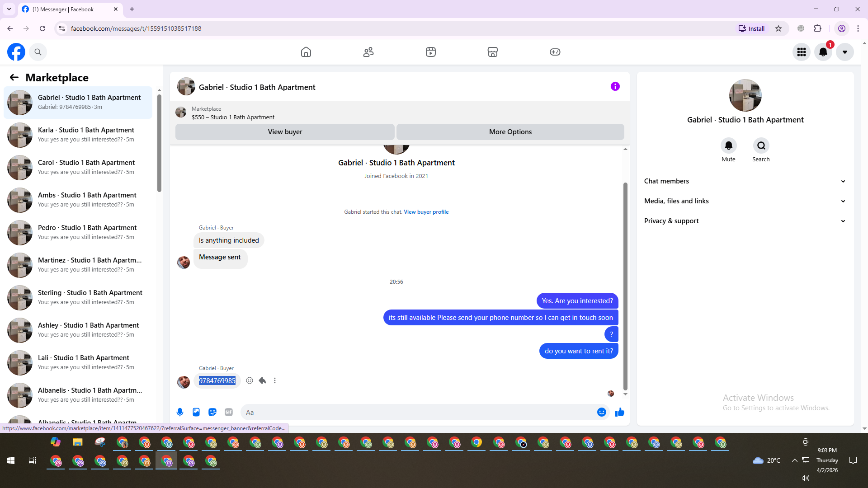Click the chat messages scrollbar
This screenshot has height=488, width=868.
[x=625, y=286]
